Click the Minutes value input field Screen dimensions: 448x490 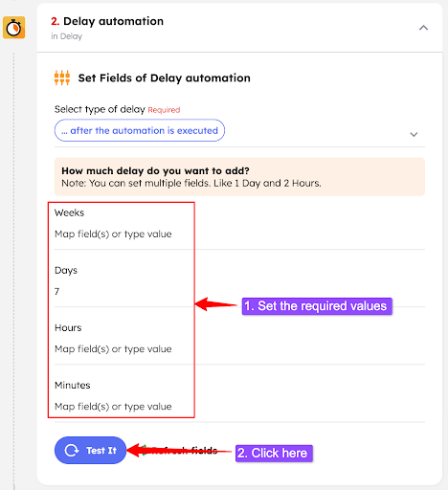pyautogui.click(x=239, y=407)
